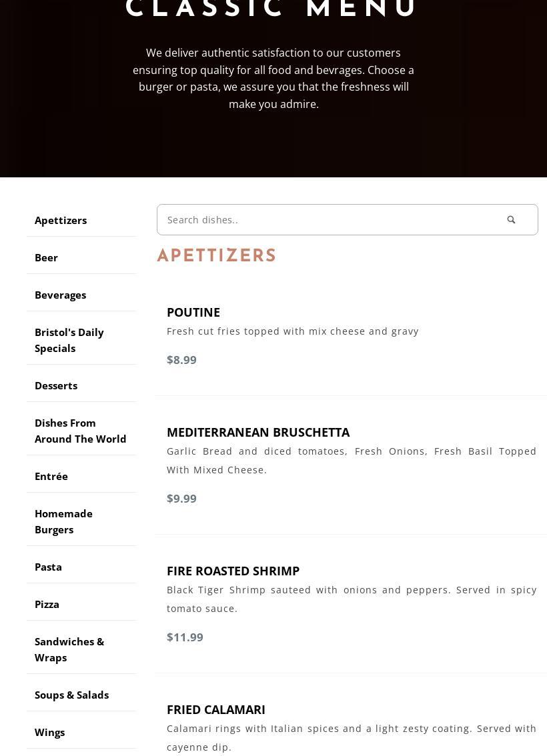Click the Poutine dish title
Image resolution: width=547 pixels, height=756 pixels.
pyautogui.click(x=193, y=312)
